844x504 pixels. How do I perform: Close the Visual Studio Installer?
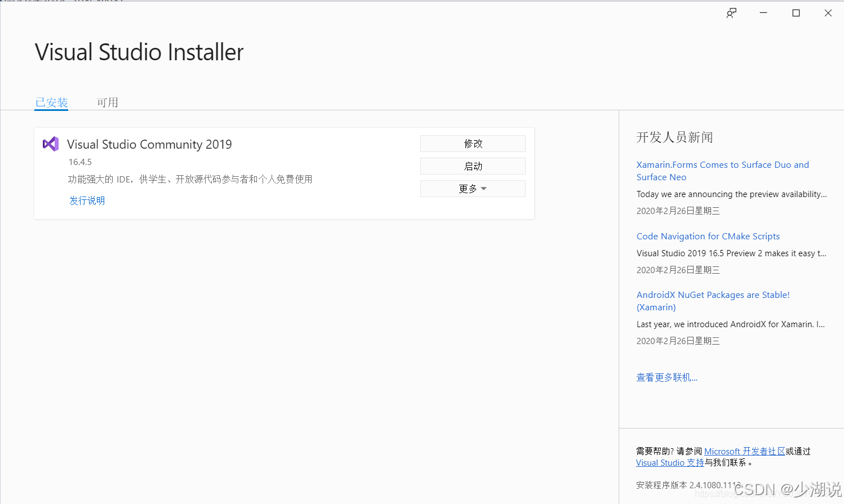point(828,12)
